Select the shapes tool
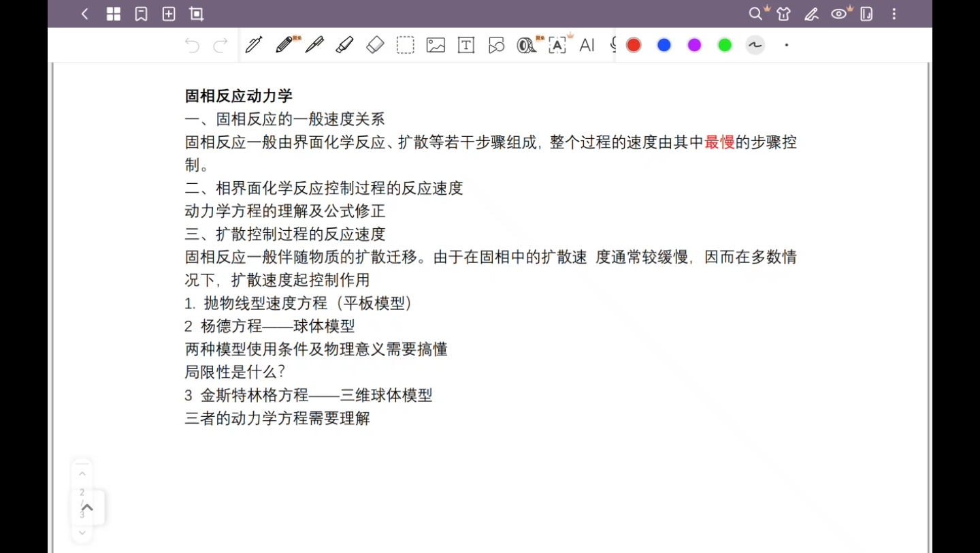This screenshot has height=553, width=980. (x=496, y=45)
